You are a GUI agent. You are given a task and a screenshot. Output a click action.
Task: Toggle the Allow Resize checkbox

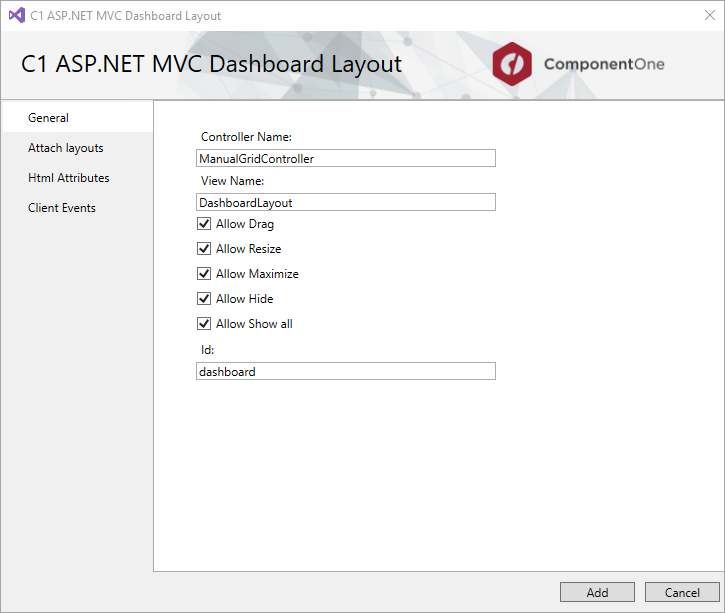point(204,249)
